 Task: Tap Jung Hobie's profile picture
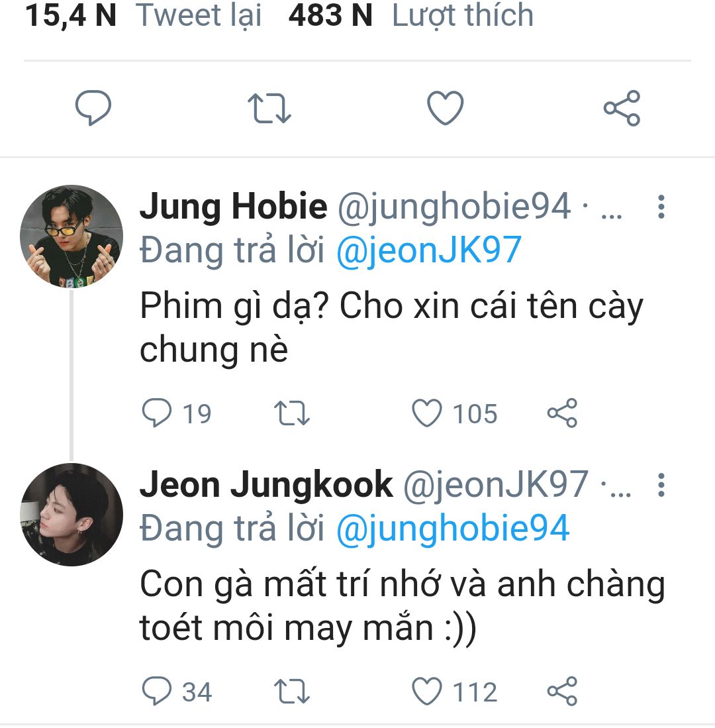tap(71, 236)
